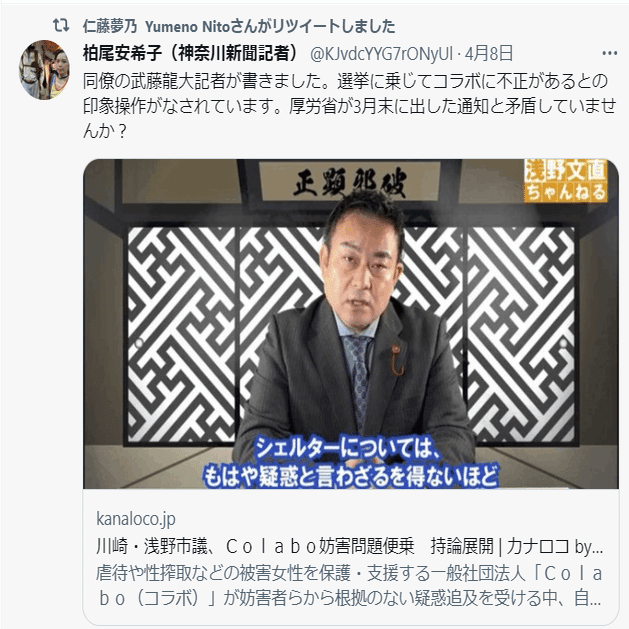Click the subtitle 'もはや疑惑と言わざるを得ないほど'
This screenshot has height=629, width=629.
point(351,476)
